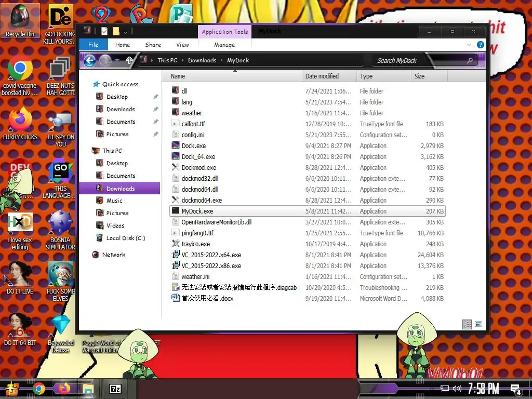
Task: Select the weather folder
Action: coord(307,113)
